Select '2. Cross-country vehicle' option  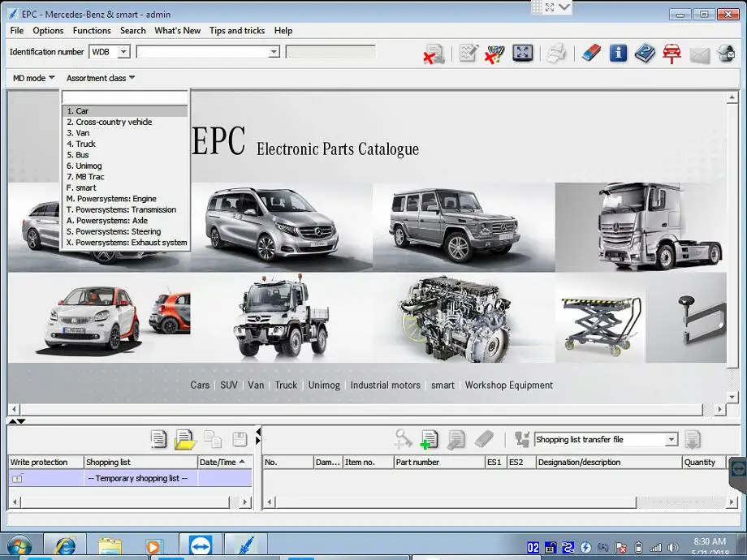click(125, 122)
